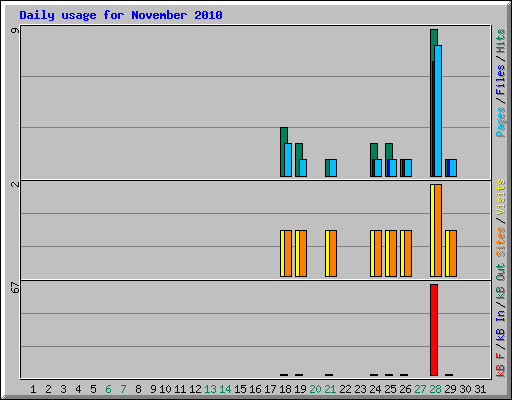Click green weekend day label '7'
The width and height of the screenshot is (512, 400).
click(123, 389)
